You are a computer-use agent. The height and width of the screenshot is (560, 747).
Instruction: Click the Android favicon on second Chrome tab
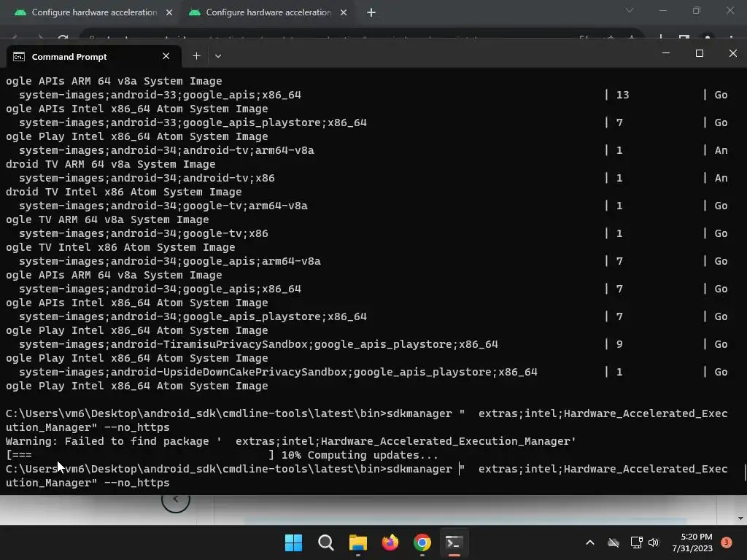(195, 12)
